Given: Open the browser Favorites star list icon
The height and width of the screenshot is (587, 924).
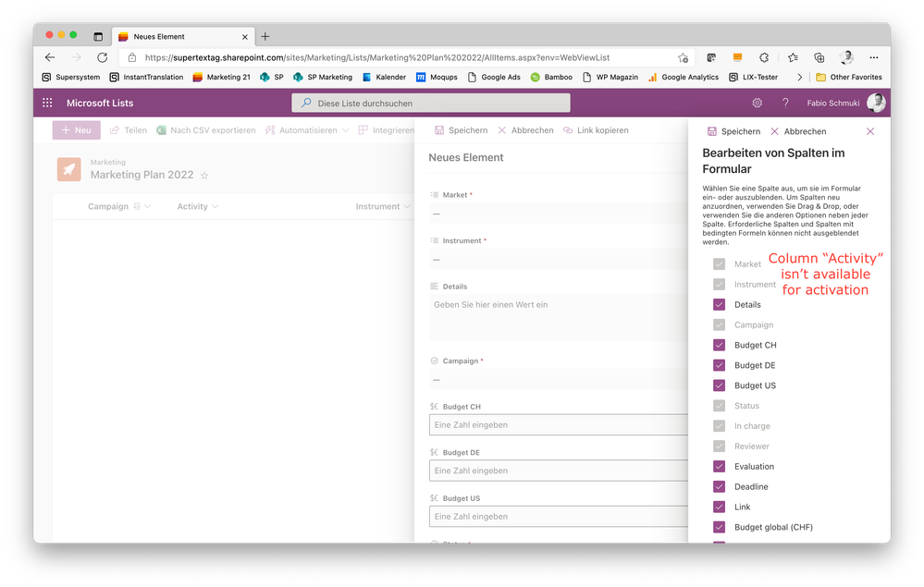Looking at the screenshot, I should tap(793, 57).
